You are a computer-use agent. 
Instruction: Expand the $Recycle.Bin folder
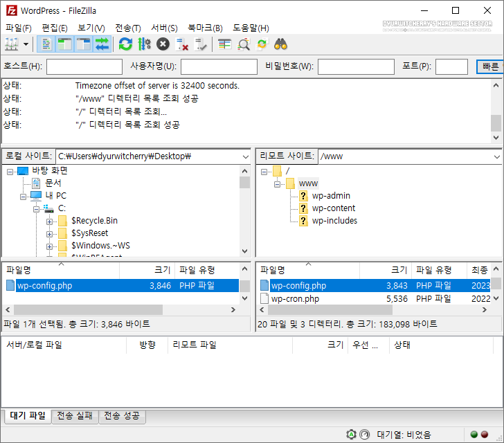(x=49, y=221)
